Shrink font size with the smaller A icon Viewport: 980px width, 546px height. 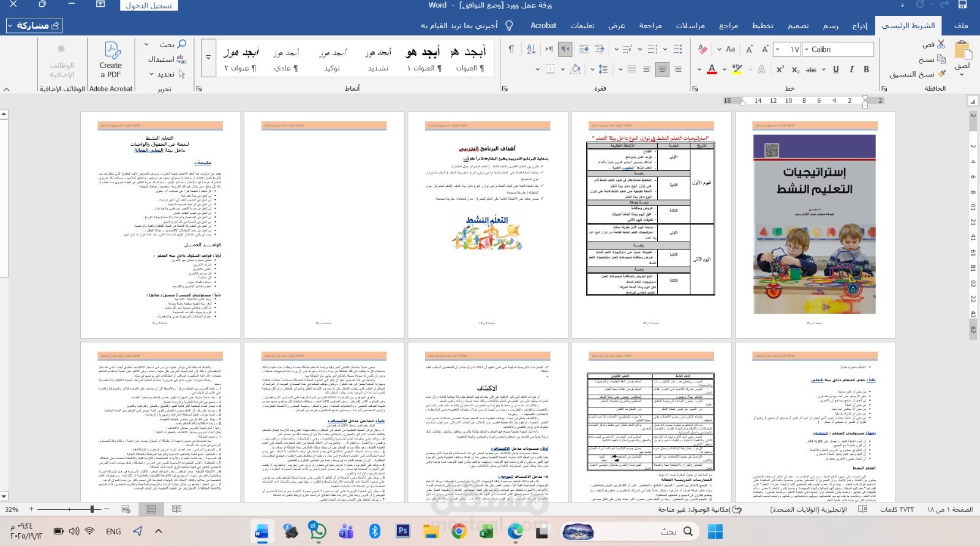point(749,49)
